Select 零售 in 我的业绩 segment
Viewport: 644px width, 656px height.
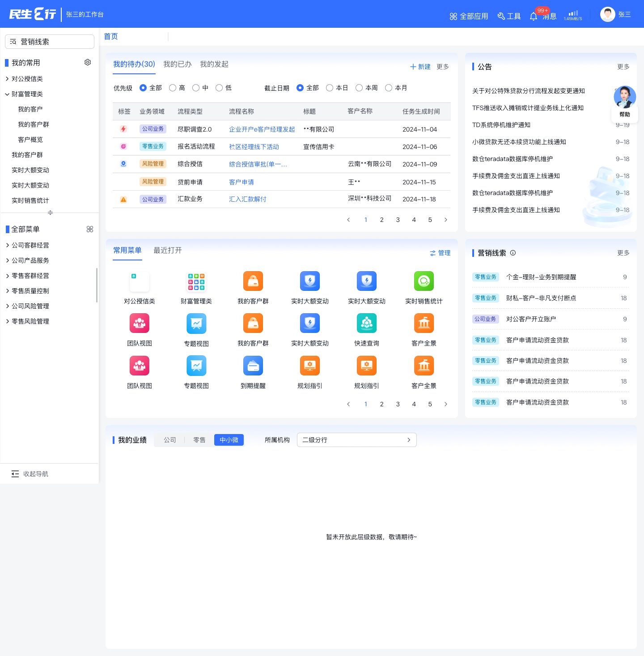pyautogui.click(x=199, y=440)
